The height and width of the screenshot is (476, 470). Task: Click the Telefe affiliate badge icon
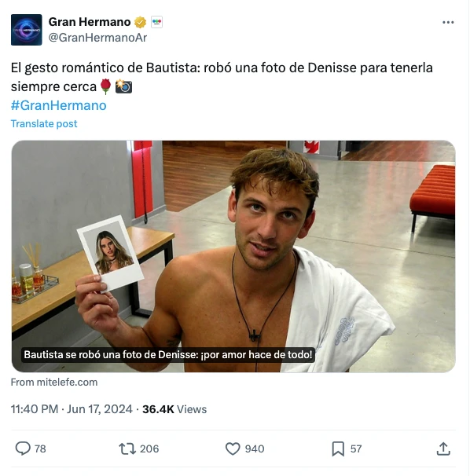pos(156,22)
